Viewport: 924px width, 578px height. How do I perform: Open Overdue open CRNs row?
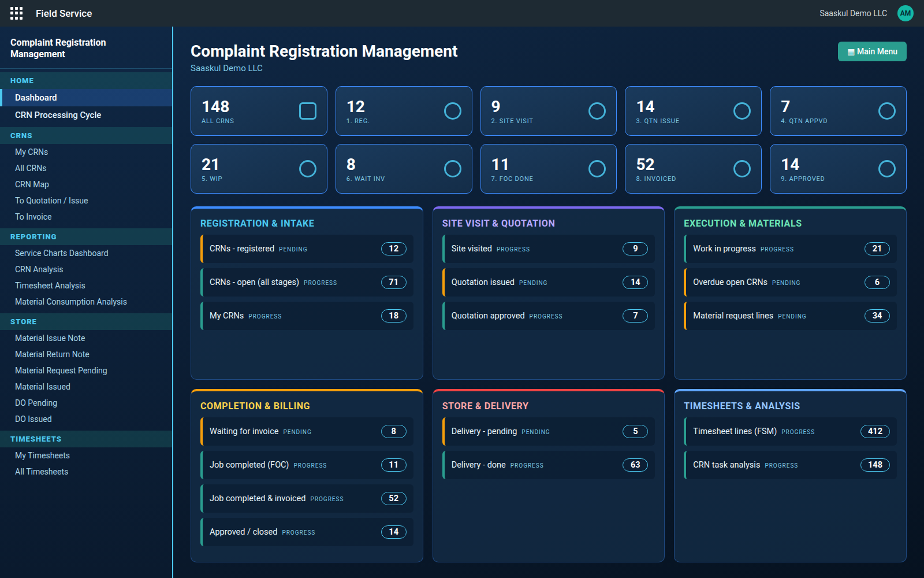point(790,282)
